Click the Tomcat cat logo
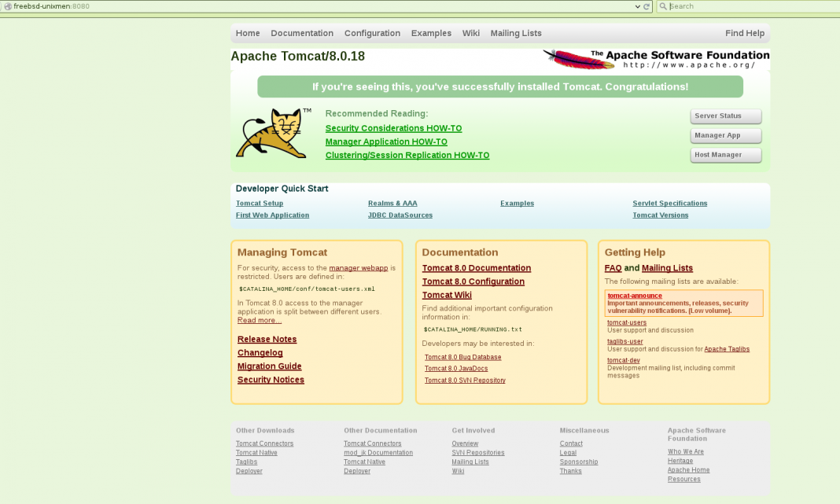Viewport: 840px width, 504px height. [x=273, y=133]
